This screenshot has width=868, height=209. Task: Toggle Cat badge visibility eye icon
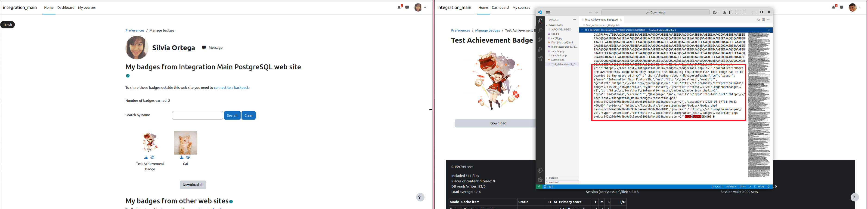[188, 157]
